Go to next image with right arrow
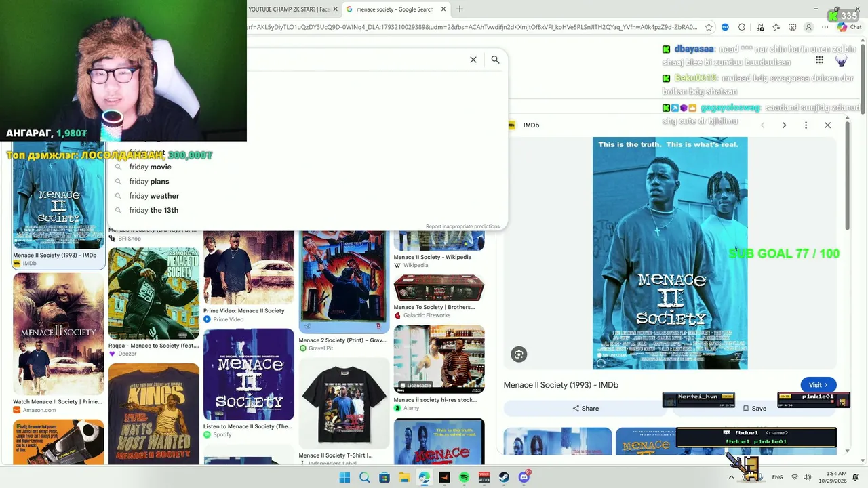This screenshot has height=488, width=868. (784, 125)
